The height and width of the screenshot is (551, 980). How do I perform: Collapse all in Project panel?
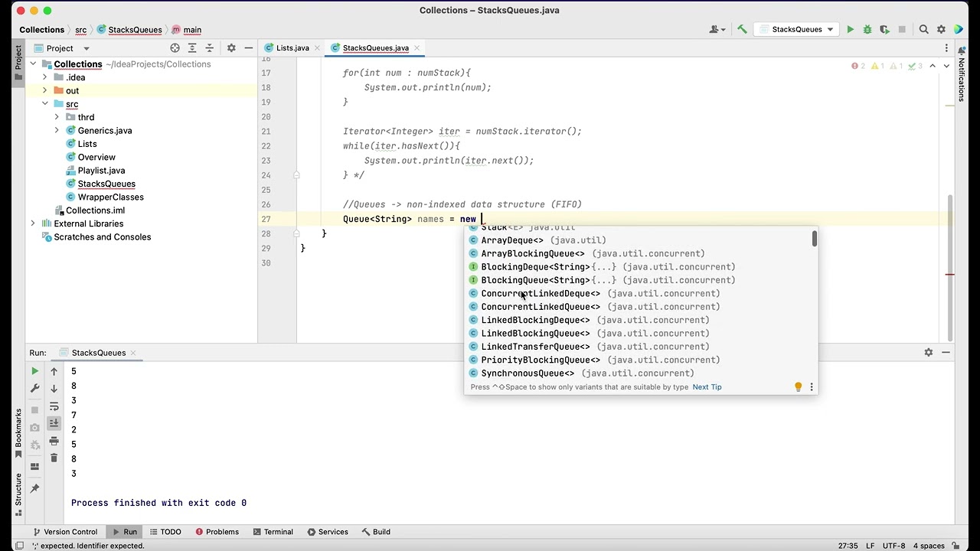click(x=209, y=48)
